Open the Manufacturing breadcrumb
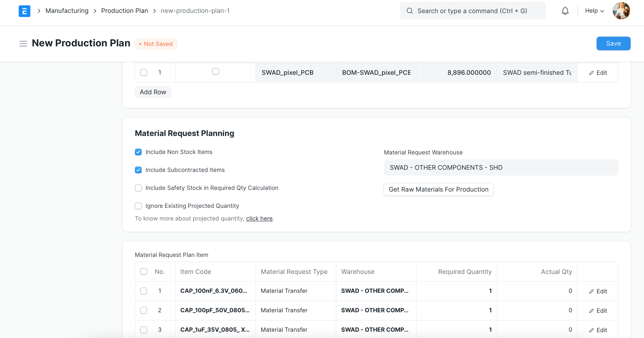The width and height of the screenshot is (644, 338). click(67, 11)
